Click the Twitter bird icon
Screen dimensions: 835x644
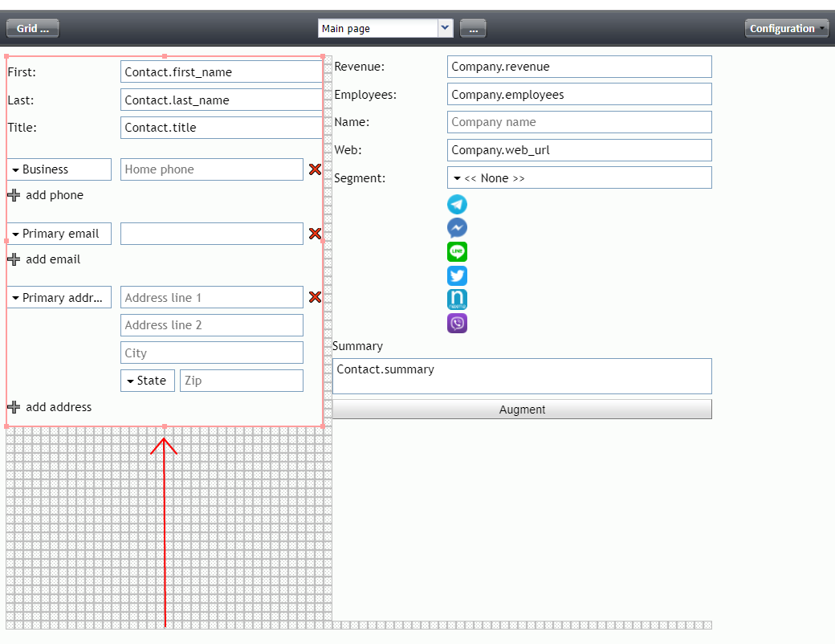click(x=457, y=276)
